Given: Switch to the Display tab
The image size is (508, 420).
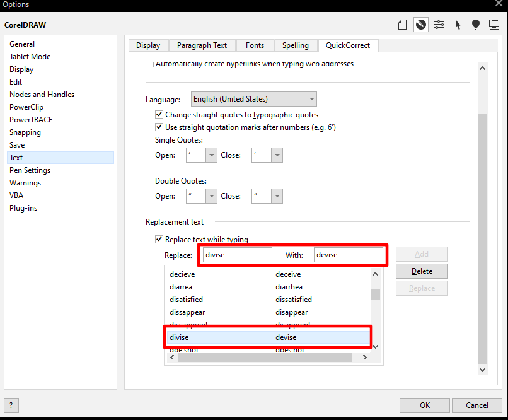Looking at the screenshot, I should pyautogui.click(x=148, y=45).
